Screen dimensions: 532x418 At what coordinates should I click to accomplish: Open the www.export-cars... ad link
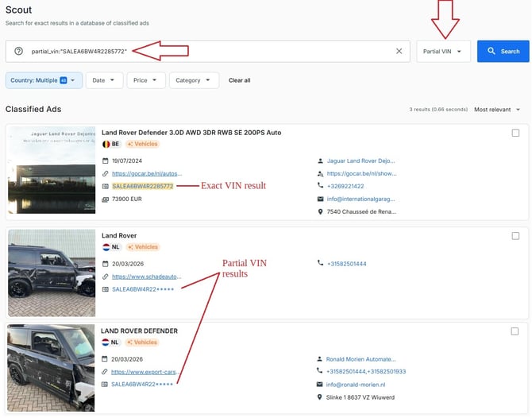tap(145, 372)
